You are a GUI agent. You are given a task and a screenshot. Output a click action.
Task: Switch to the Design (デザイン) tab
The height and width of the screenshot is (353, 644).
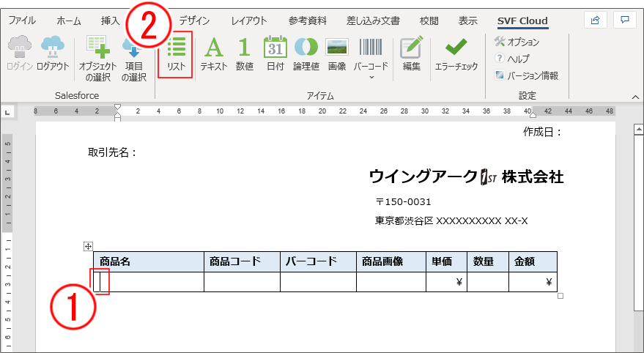(194, 21)
